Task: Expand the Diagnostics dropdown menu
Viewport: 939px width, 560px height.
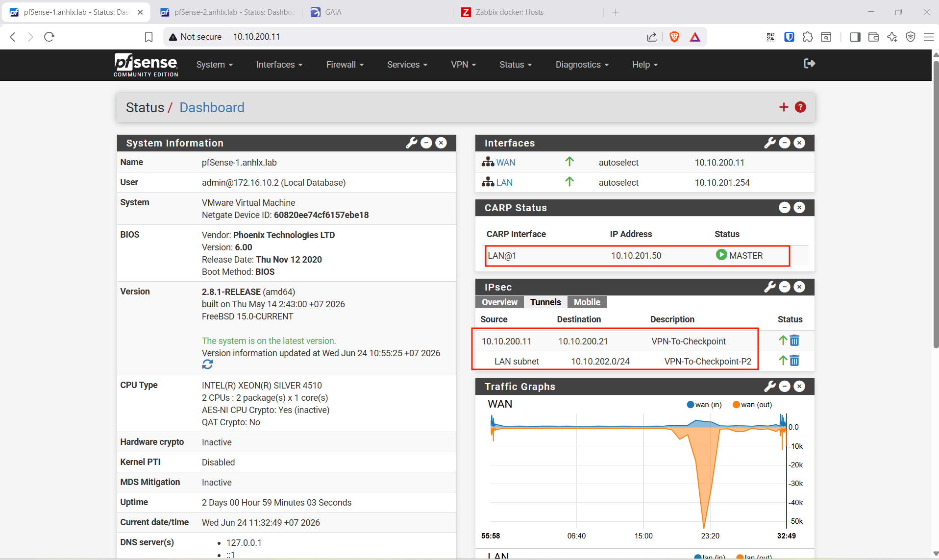Action: pos(582,65)
